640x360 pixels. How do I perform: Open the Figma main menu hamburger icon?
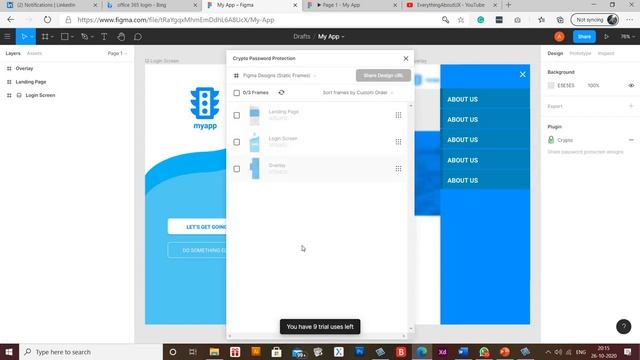point(7,37)
